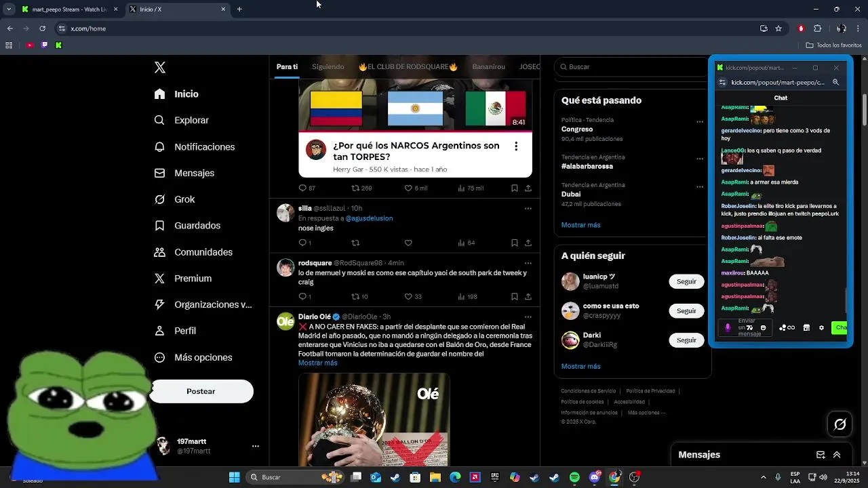Bookmark this page with Chrome's star
The height and width of the screenshot is (488, 868).
click(778, 28)
